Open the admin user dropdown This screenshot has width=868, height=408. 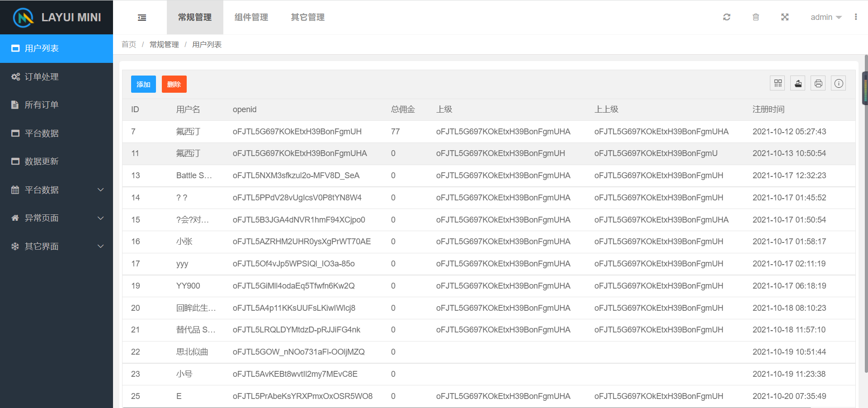pos(826,17)
